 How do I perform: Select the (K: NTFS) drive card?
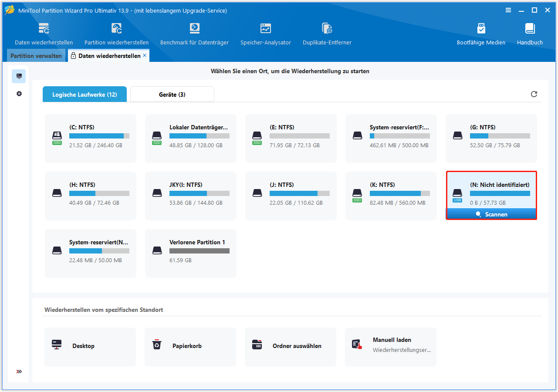click(x=391, y=196)
